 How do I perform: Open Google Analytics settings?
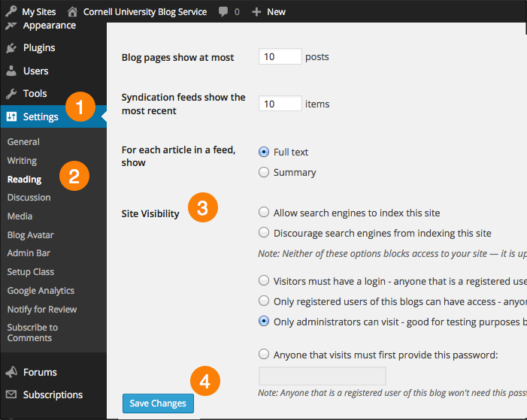(41, 291)
